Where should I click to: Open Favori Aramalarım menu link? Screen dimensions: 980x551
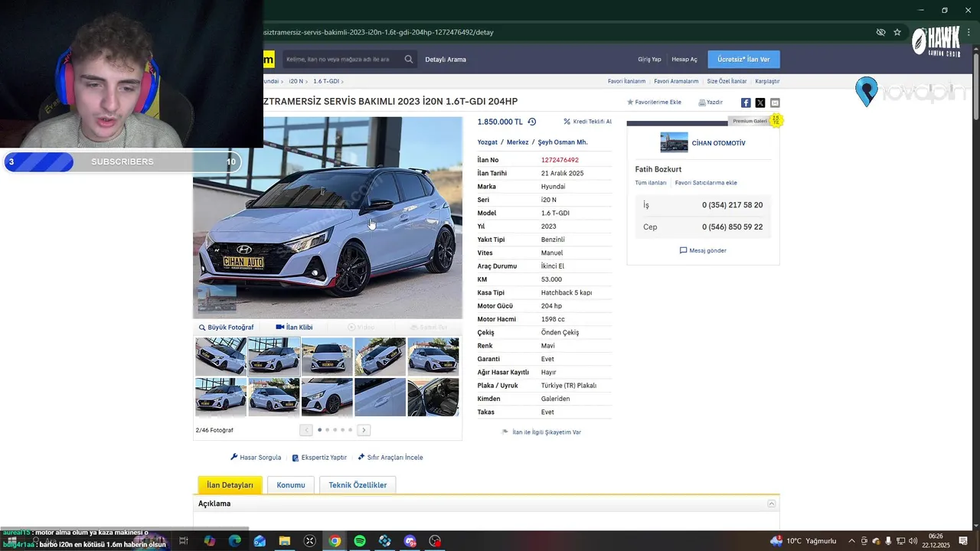(x=676, y=81)
